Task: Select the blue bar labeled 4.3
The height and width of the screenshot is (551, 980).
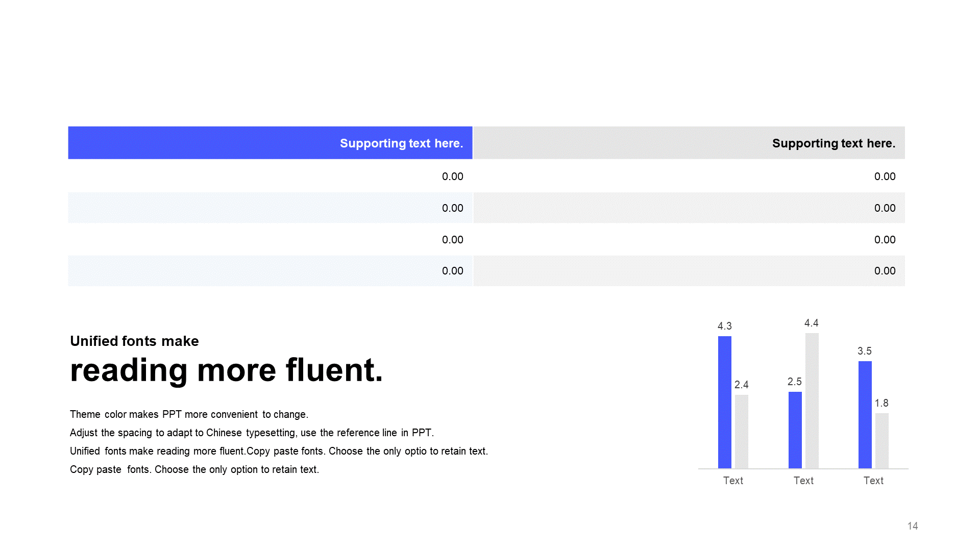Action: coord(724,402)
